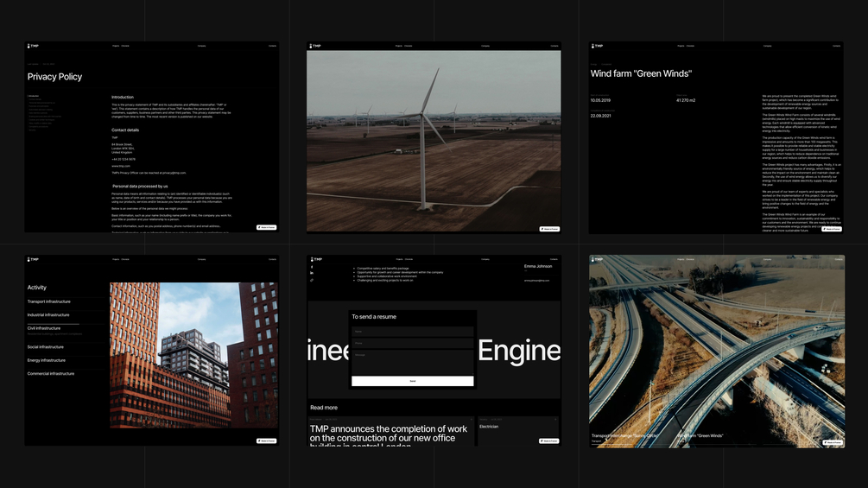Screen dimensions: 868x488
Task: Click the TMP logo on the highway interchange page
Action: point(598,259)
